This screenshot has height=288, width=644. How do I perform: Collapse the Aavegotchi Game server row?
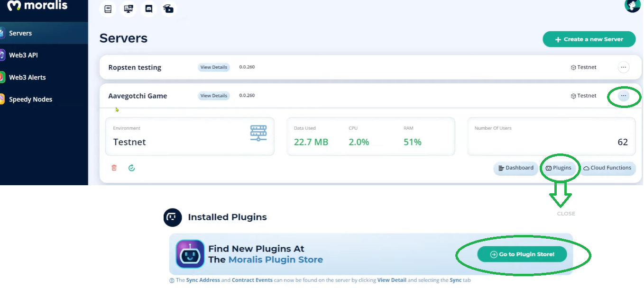(370, 96)
